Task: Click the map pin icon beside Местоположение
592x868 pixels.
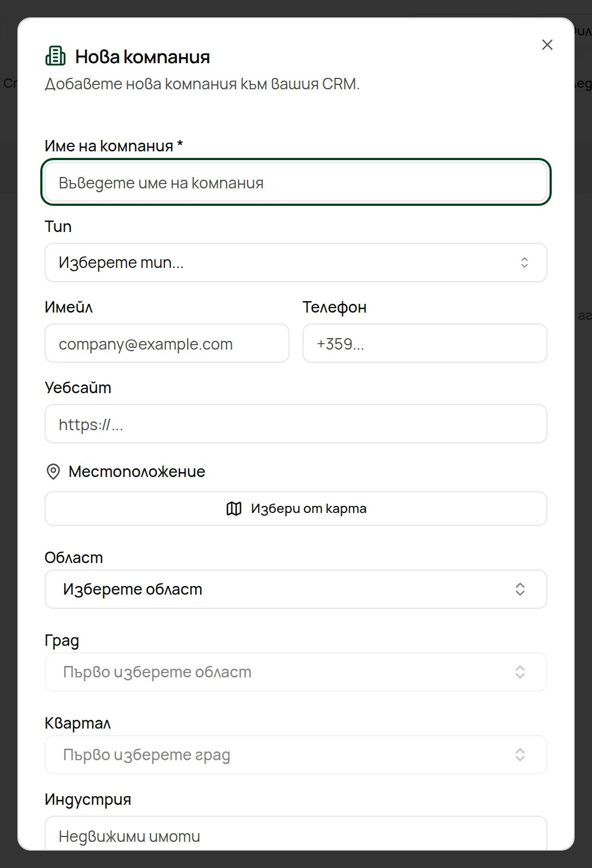Action: pos(53,472)
